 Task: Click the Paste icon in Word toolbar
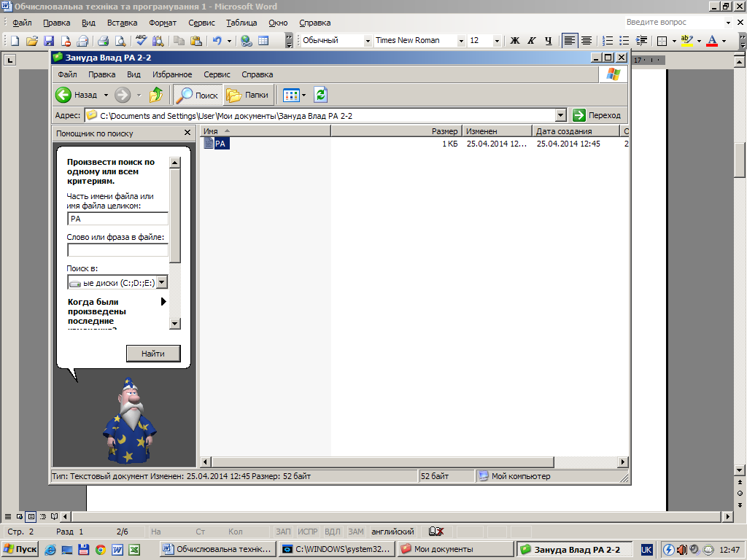coord(196,41)
